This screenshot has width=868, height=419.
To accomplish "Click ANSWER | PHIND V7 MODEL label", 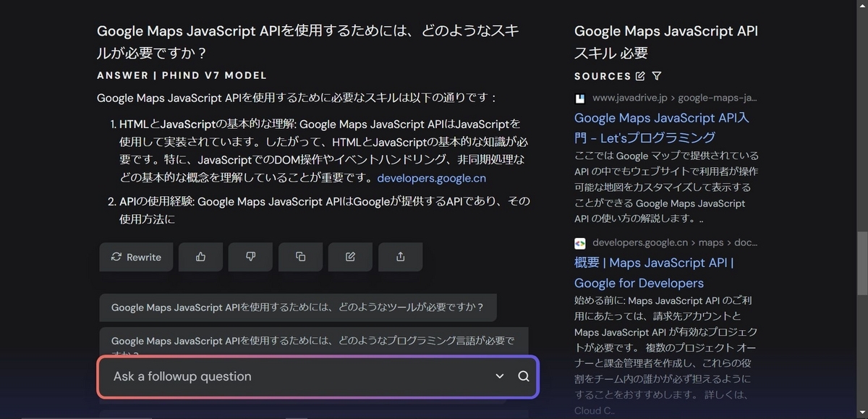I will point(182,75).
